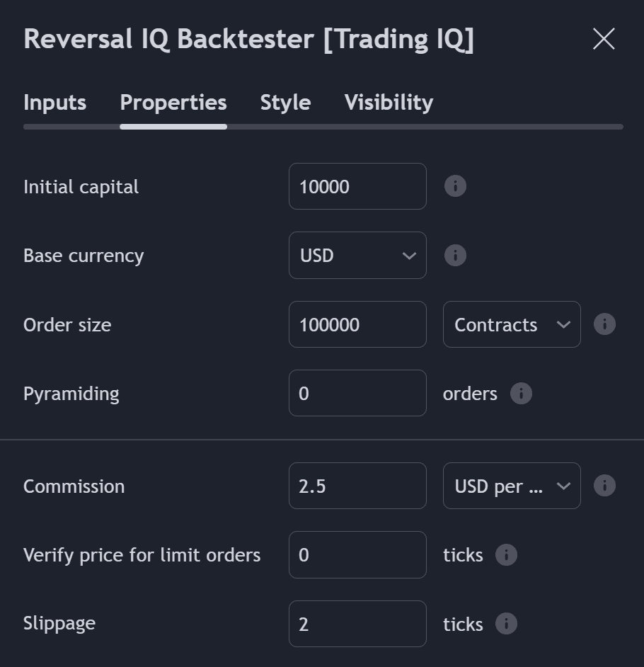Click the Commission info icon

point(604,486)
